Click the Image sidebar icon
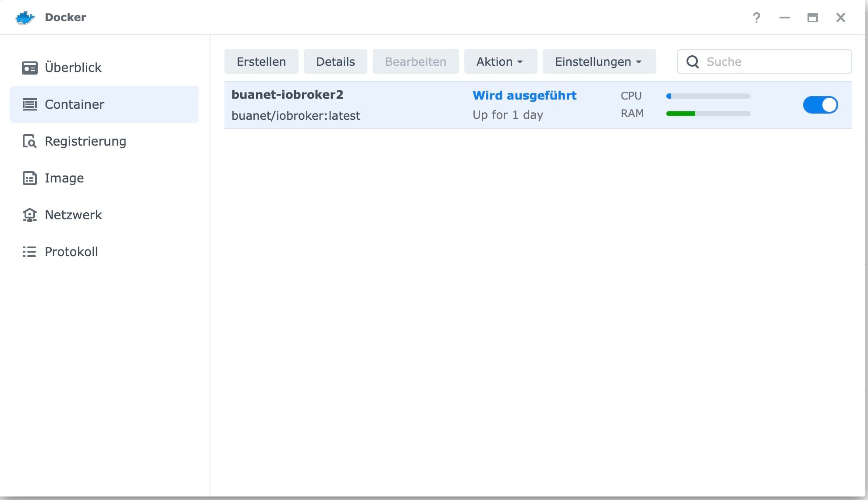868x500 pixels. [x=29, y=178]
